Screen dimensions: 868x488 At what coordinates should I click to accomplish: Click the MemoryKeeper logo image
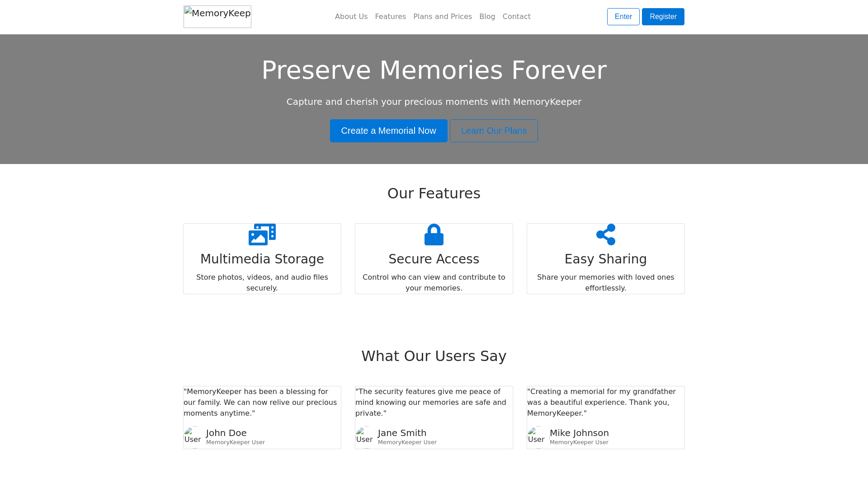(x=217, y=17)
